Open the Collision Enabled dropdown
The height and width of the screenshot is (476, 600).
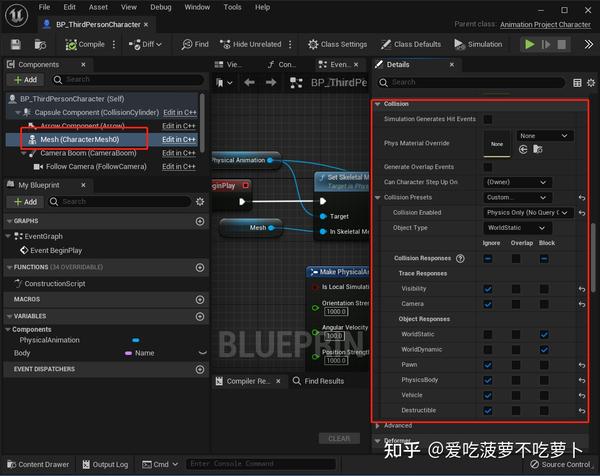click(528, 213)
